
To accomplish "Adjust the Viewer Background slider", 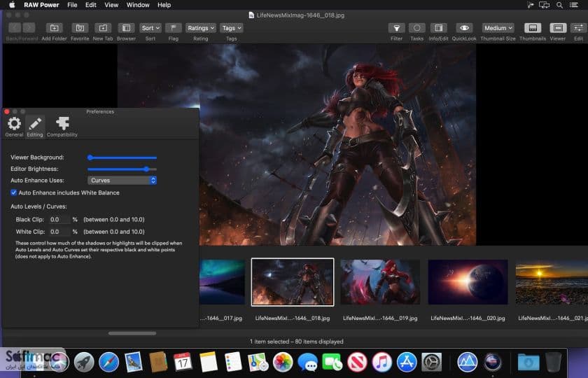I will point(122,157).
